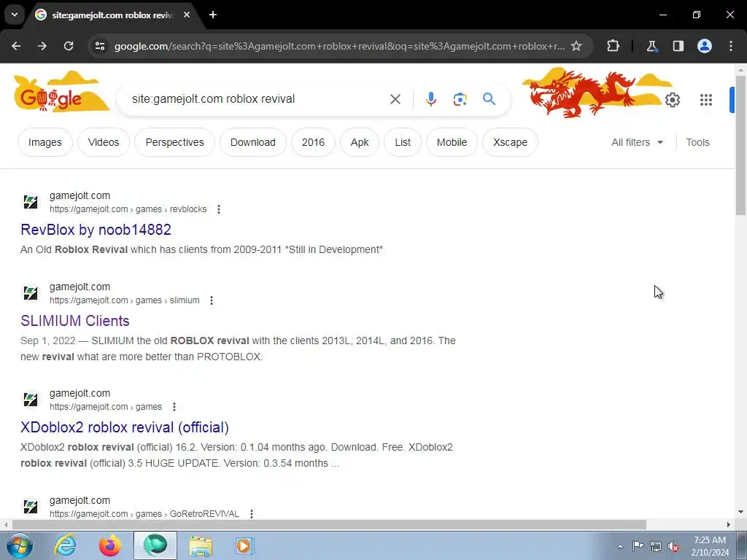Show hidden system tray icons
The height and width of the screenshot is (560, 747).
tap(620, 546)
